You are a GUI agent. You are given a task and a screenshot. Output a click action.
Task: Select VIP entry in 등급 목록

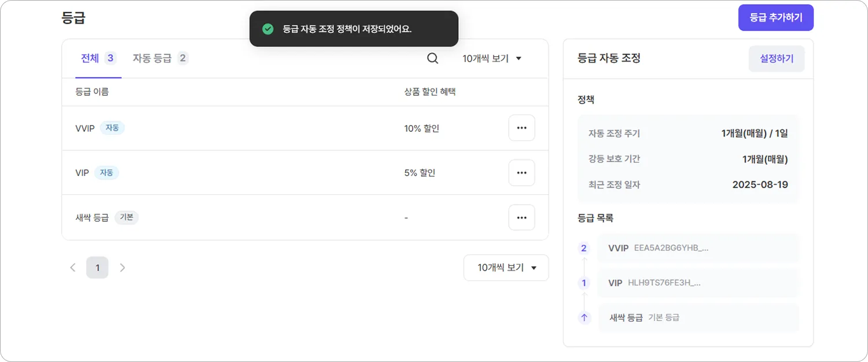(697, 283)
